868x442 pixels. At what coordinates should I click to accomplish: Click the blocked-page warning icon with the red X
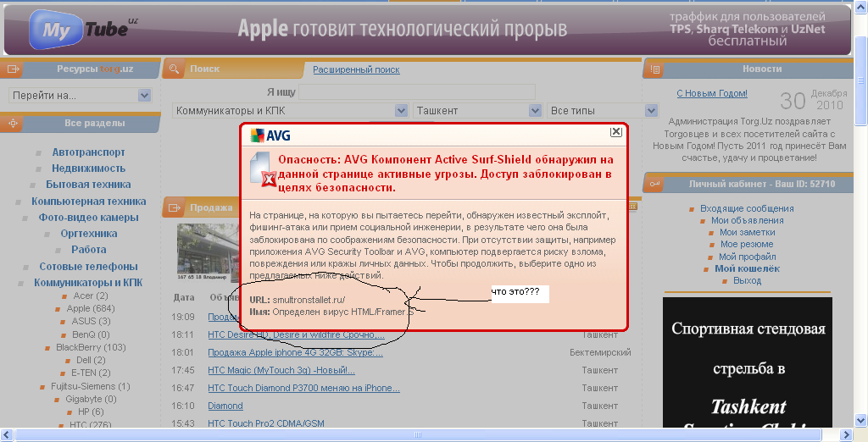263,169
